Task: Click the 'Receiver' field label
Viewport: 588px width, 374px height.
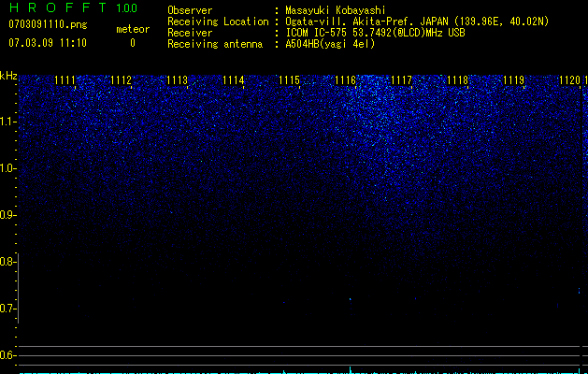Action: coord(190,33)
